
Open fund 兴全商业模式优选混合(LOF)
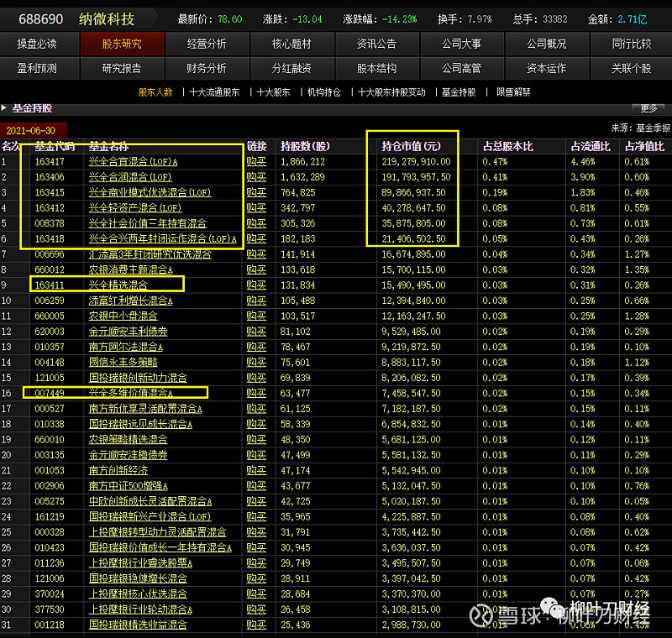point(150,193)
